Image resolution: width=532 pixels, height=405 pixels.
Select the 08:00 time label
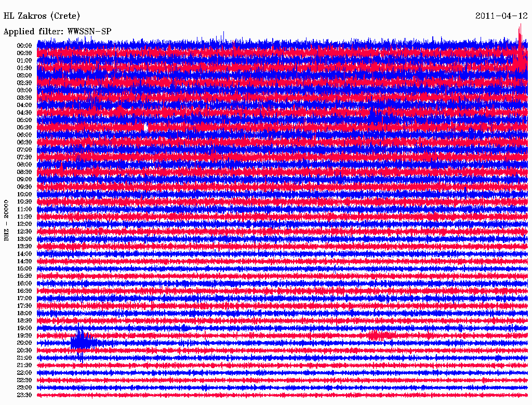(24, 165)
